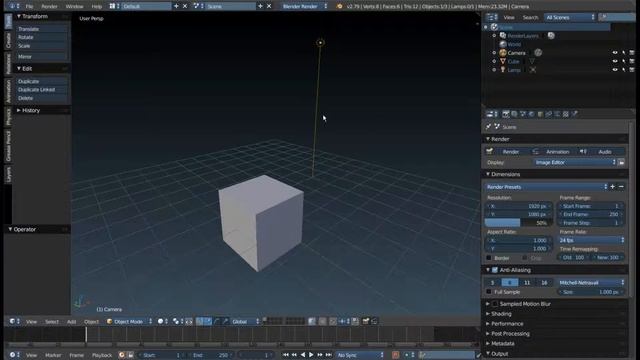Open the outliner editor type selector
Screen dimensions: 640x360
point(491,17)
